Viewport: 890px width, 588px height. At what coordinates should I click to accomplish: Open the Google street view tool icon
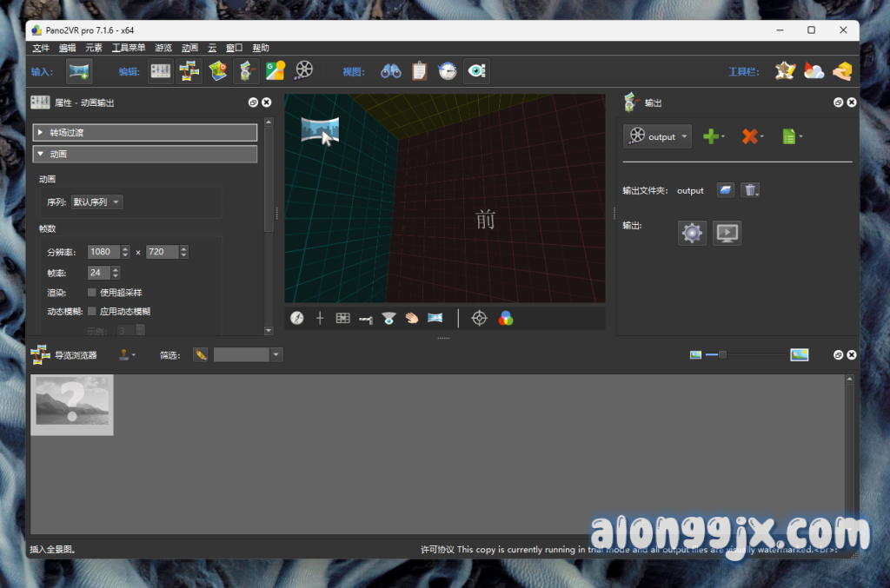click(275, 71)
